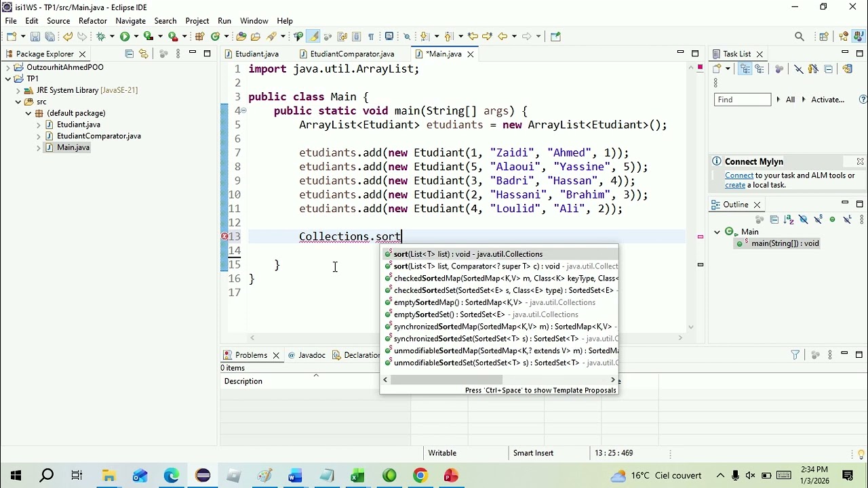Click All filter in Task List

tap(790, 100)
